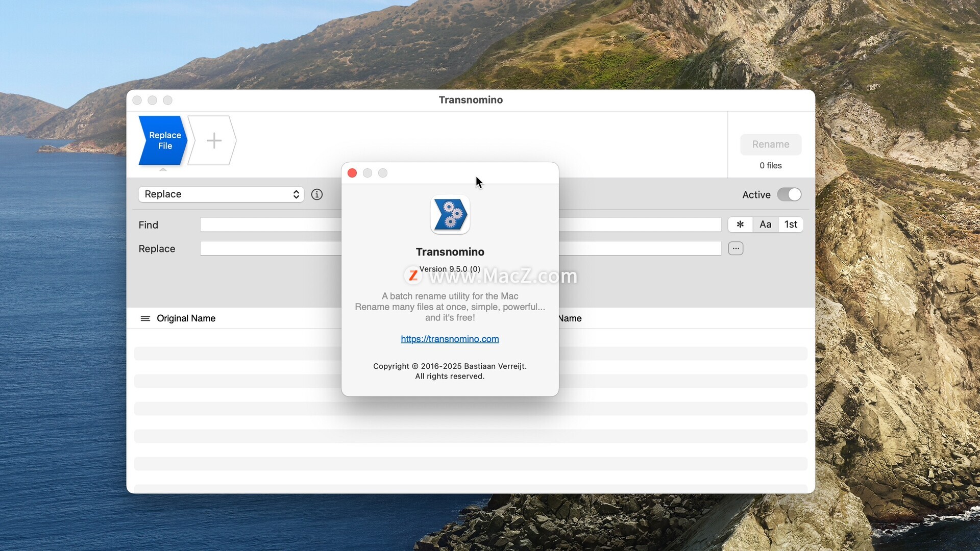Click the Transnomino app icon in About
This screenshot has height=551, width=980.
pos(450,214)
